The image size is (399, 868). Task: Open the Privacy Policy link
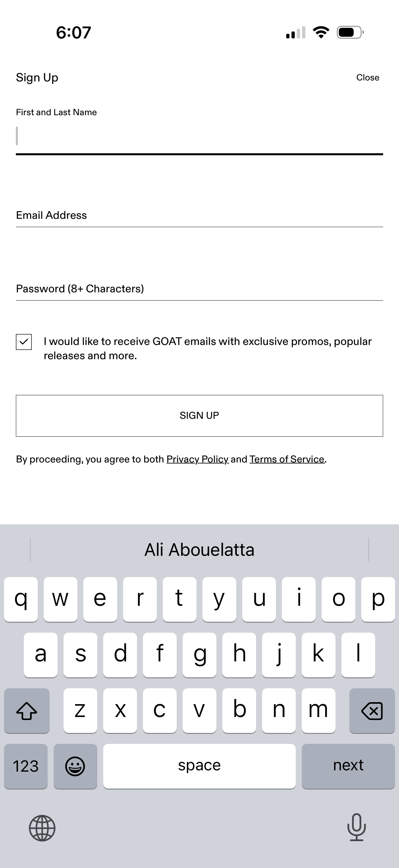(x=197, y=459)
